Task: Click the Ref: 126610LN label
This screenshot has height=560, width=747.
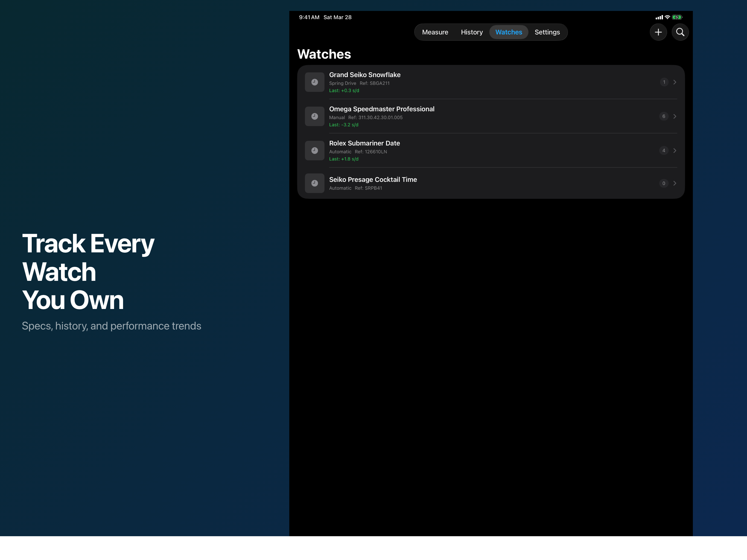Action: pyautogui.click(x=370, y=152)
